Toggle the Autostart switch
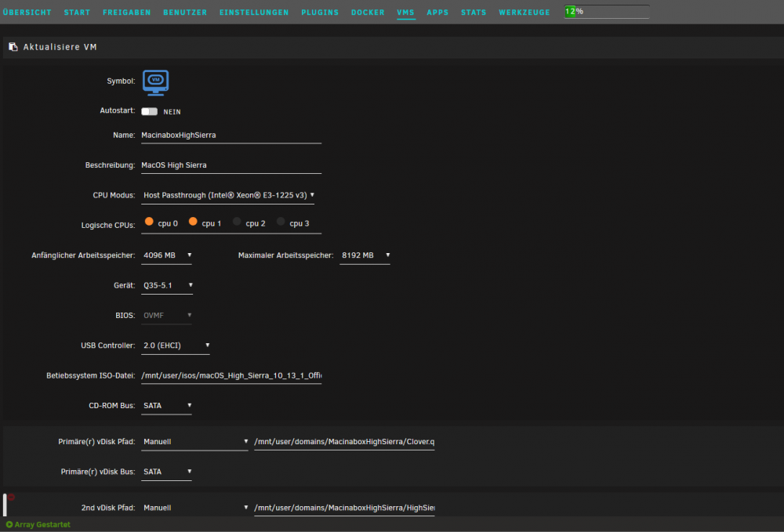 click(x=150, y=111)
